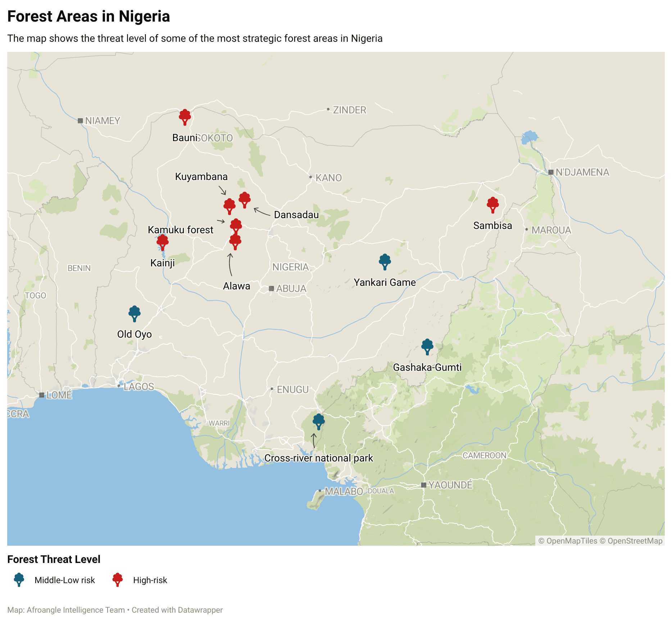672x622 pixels.
Task: Click the Alawa label text
Action: point(237,286)
